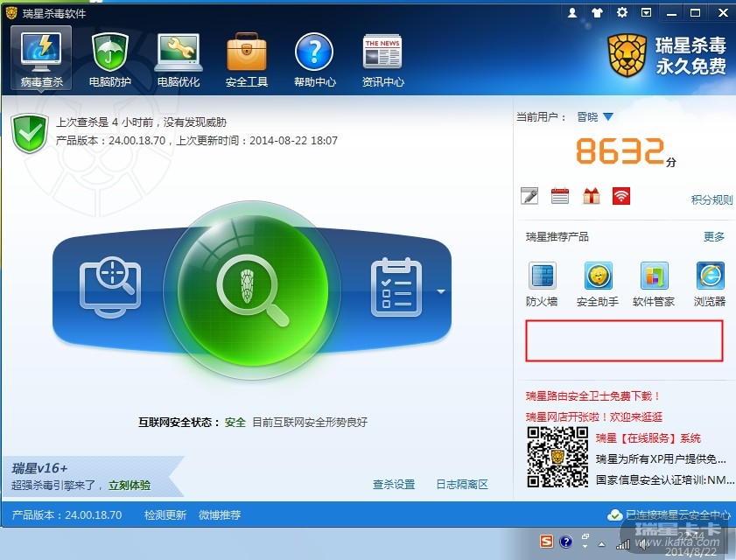Open the 电脑优化 optimization tab
The height and width of the screenshot is (560, 736).
click(x=179, y=60)
